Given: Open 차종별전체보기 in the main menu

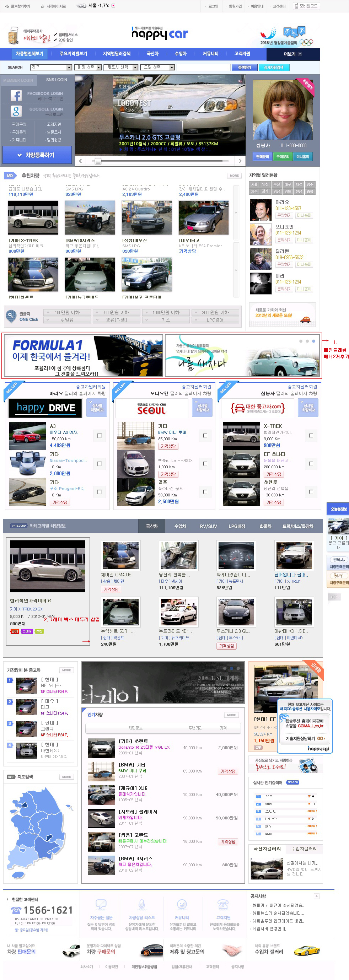Looking at the screenshot, I should point(30,54).
